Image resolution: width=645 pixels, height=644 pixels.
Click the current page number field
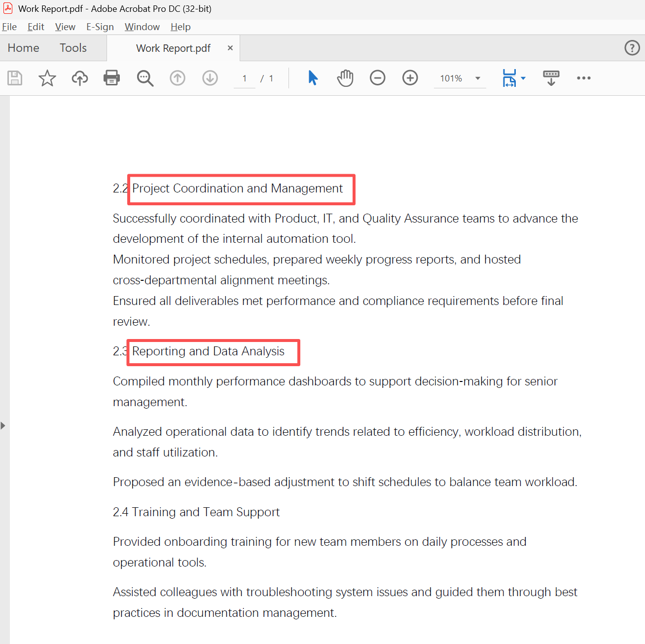(x=245, y=78)
